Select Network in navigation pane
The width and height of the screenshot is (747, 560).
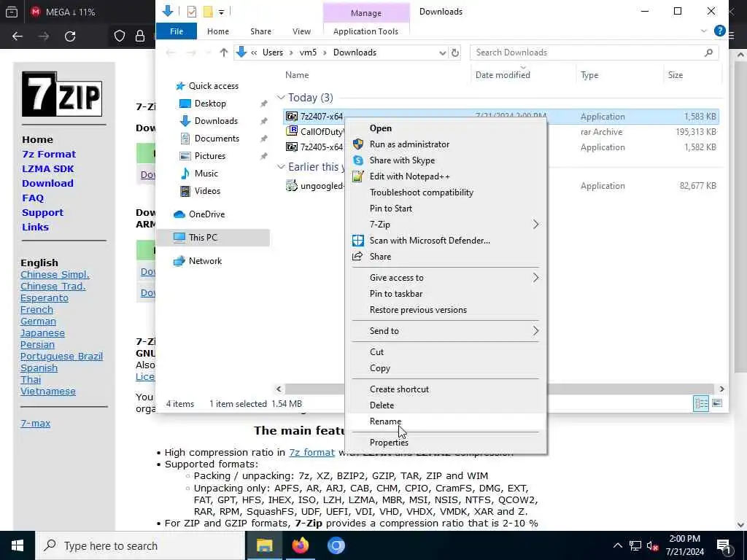pyautogui.click(x=205, y=261)
